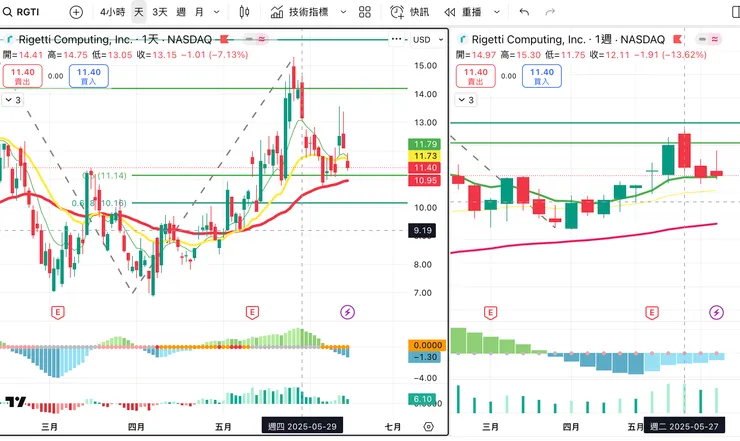This screenshot has height=441, width=740.
Task: Click the red 10.95 price label
Action: (425, 180)
